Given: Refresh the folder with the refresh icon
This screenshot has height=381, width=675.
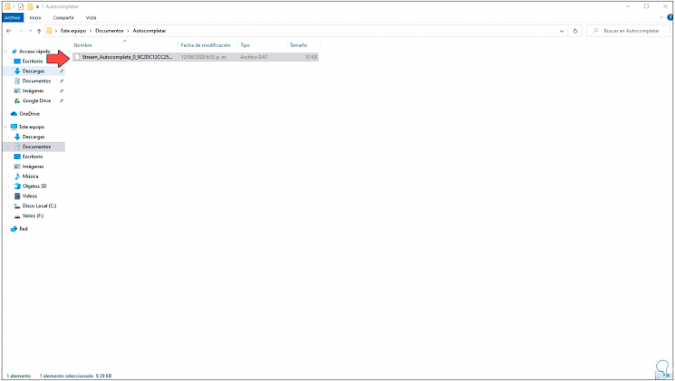Looking at the screenshot, I should pyautogui.click(x=575, y=31).
